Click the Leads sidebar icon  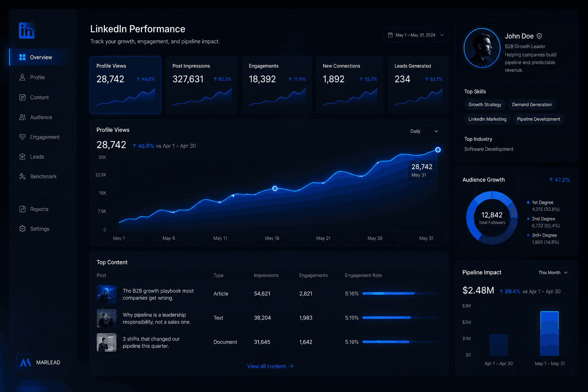tap(23, 157)
